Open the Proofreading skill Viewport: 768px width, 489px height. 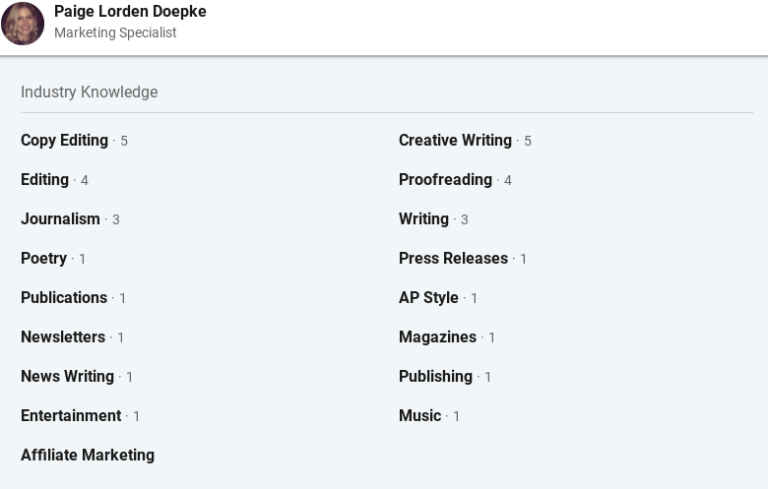(445, 180)
